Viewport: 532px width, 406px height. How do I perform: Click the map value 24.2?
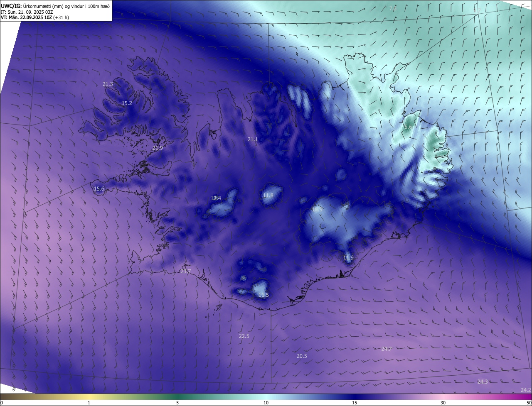[x=526, y=390]
